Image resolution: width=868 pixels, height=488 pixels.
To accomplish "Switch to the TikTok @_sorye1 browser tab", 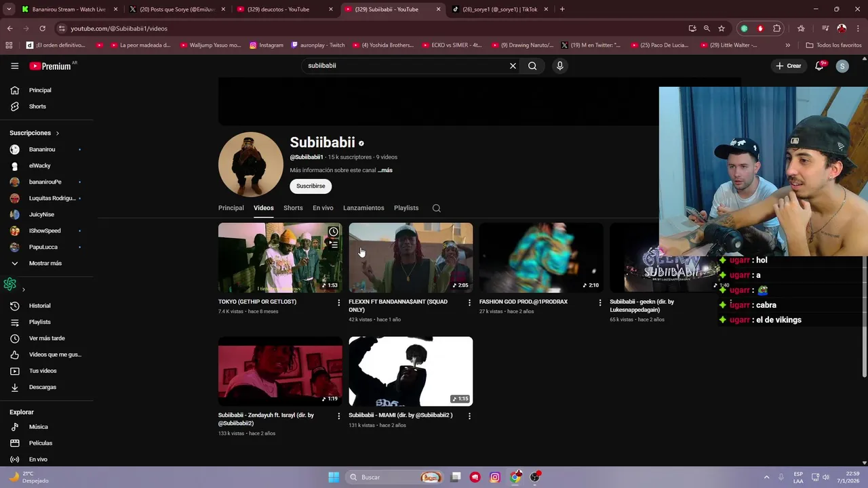I will point(500,9).
